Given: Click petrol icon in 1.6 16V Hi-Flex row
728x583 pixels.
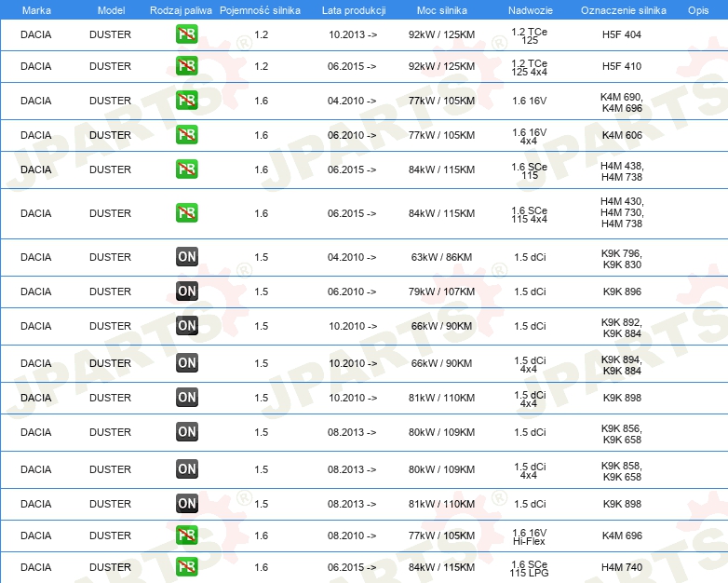Looking at the screenshot, I should 186,536.
